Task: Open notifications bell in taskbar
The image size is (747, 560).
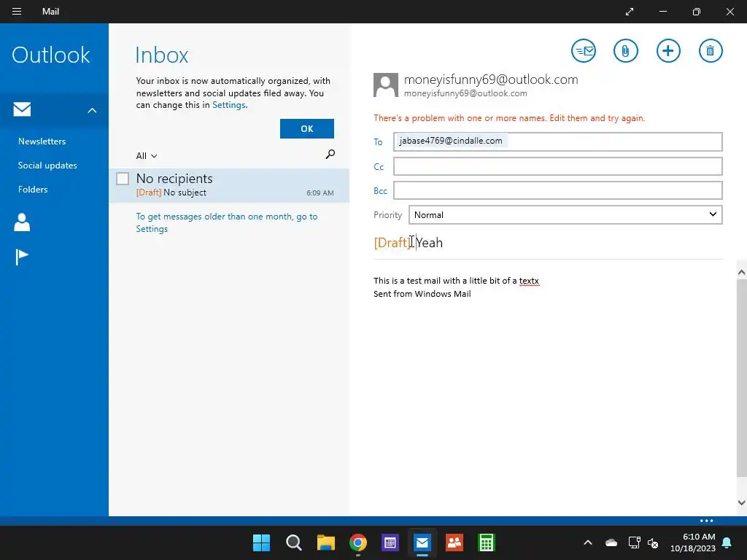Action: pos(727,542)
